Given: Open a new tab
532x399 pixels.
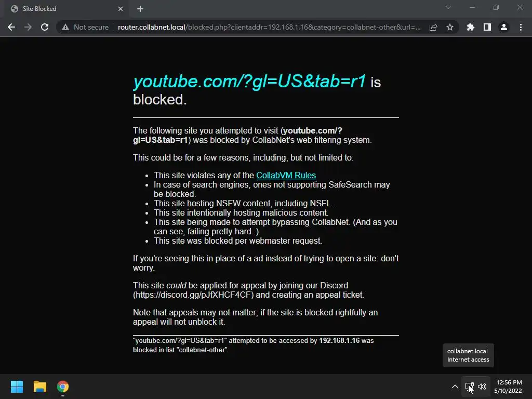Looking at the screenshot, I should [x=140, y=9].
